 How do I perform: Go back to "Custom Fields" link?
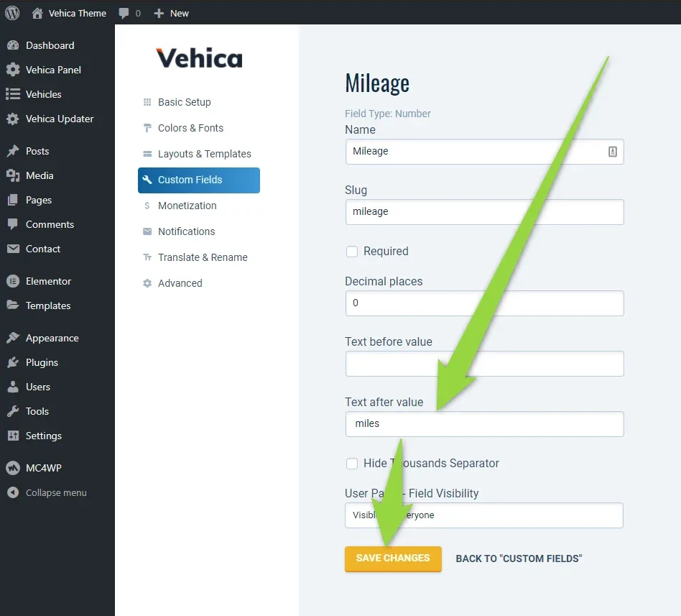tap(519, 558)
